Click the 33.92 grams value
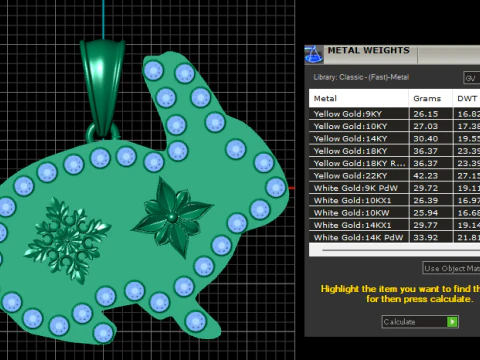The image size is (480, 360). click(426, 237)
